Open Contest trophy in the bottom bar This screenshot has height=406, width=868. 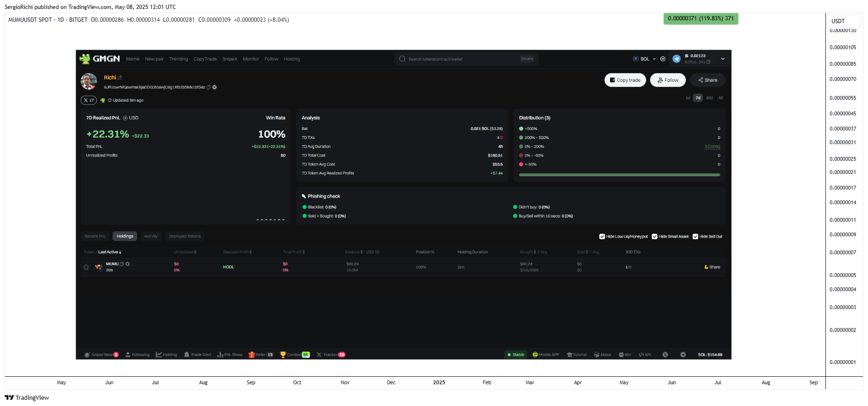pyautogui.click(x=295, y=355)
